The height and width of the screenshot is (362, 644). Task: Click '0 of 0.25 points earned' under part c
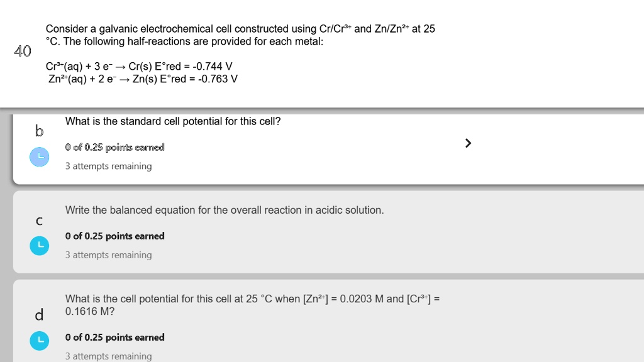(114, 236)
